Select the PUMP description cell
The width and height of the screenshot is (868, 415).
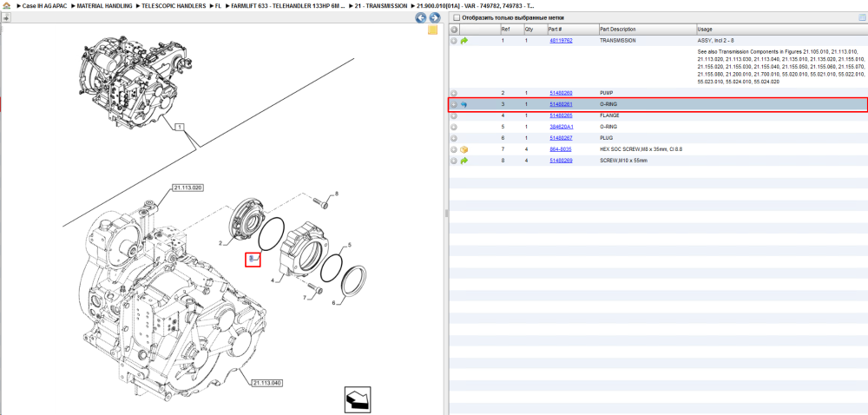coord(607,93)
